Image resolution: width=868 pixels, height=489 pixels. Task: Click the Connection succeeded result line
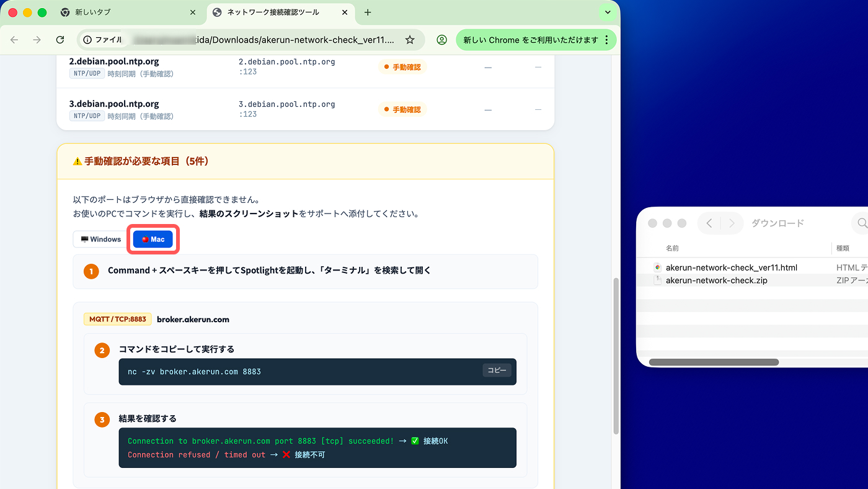(288, 441)
